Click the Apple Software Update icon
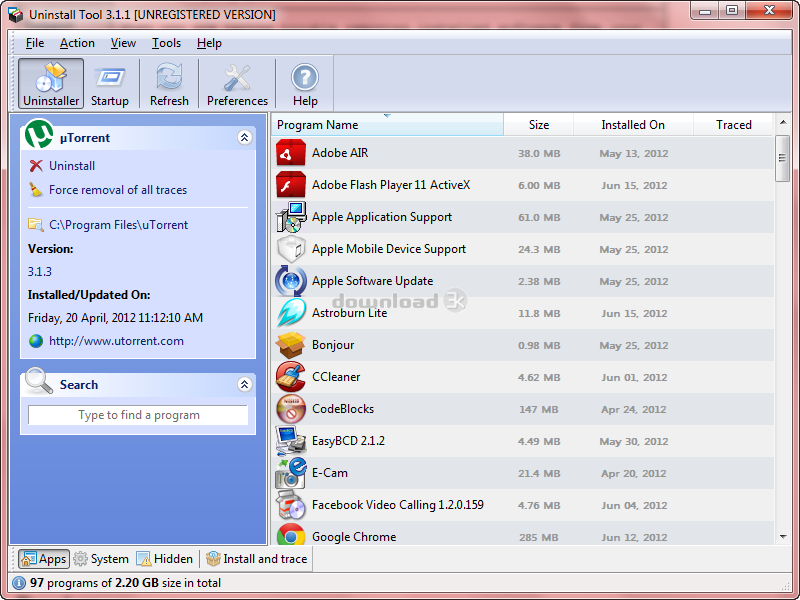 tap(291, 281)
